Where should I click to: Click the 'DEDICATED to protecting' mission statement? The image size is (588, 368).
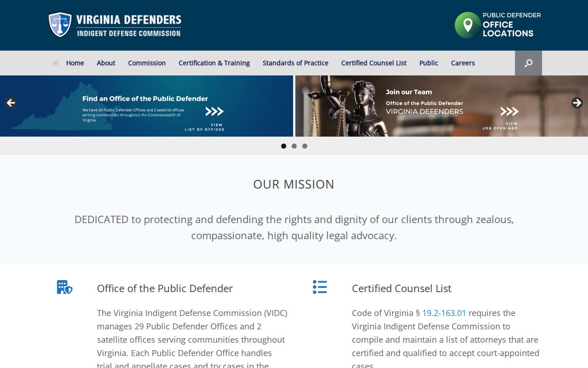click(294, 227)
